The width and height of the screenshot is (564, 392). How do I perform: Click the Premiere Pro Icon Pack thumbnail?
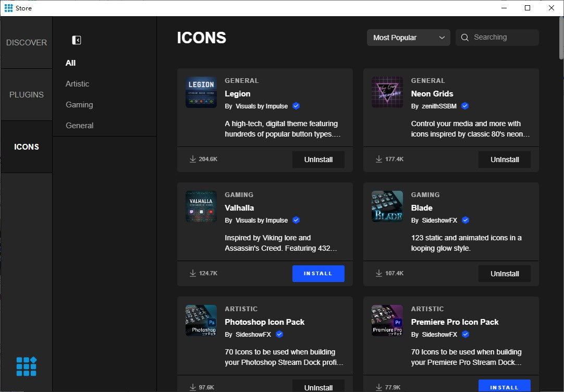coord(387,321)
